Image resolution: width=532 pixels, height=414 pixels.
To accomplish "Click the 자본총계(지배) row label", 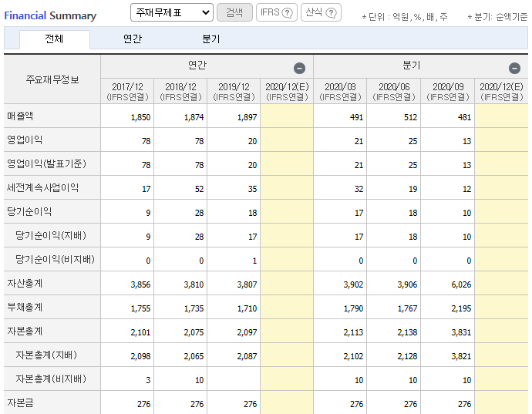I will tap(46, 355).
